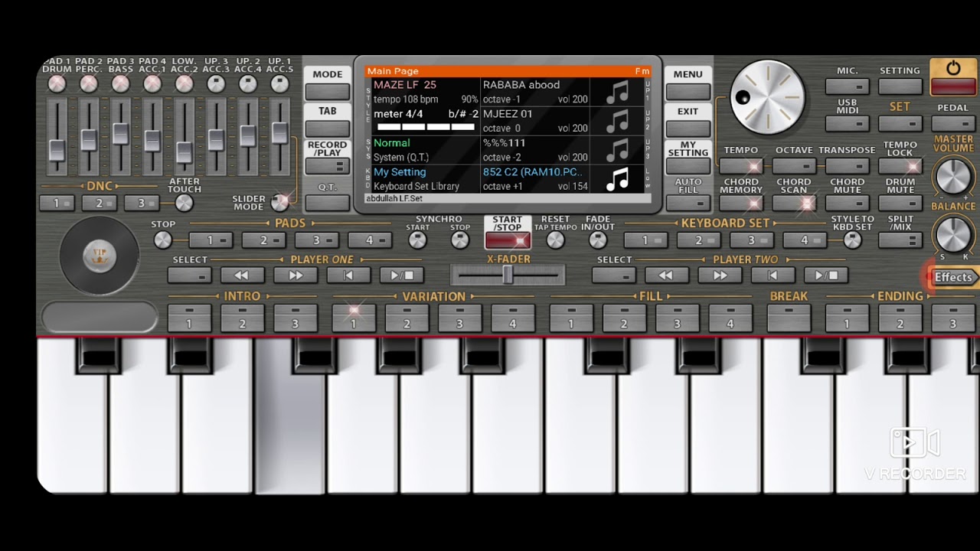The image size is (980, 551).
Task: Tap the Reset Tap Tempo button
Action: [555, 240]
